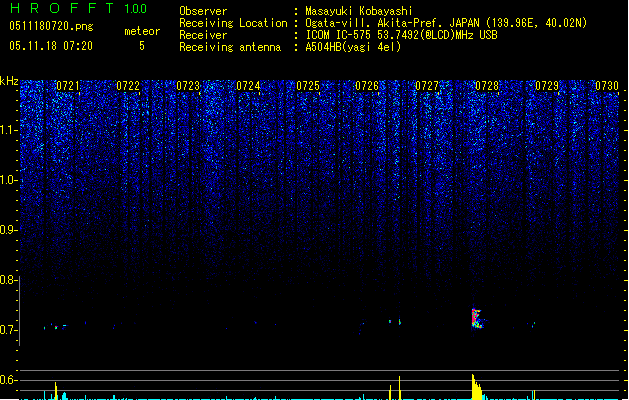Click the twin green echo dots near 0726

point(395,321)
